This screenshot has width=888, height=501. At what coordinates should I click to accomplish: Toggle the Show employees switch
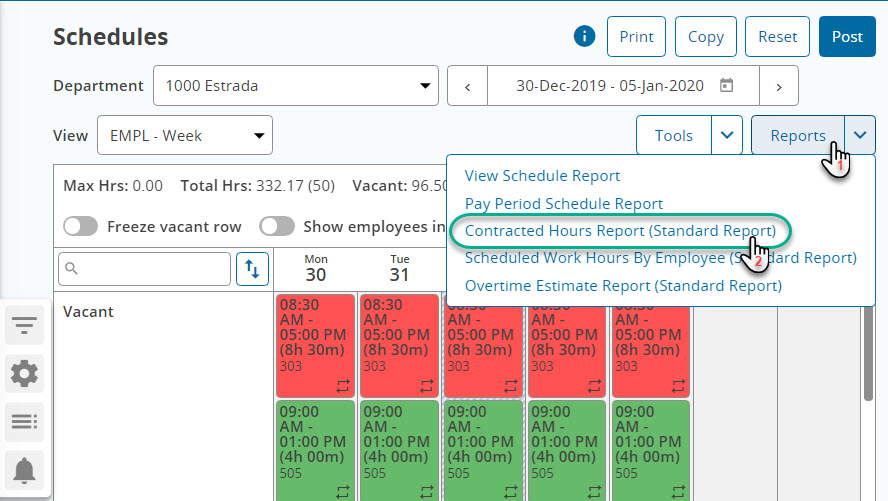coord(277,226)
